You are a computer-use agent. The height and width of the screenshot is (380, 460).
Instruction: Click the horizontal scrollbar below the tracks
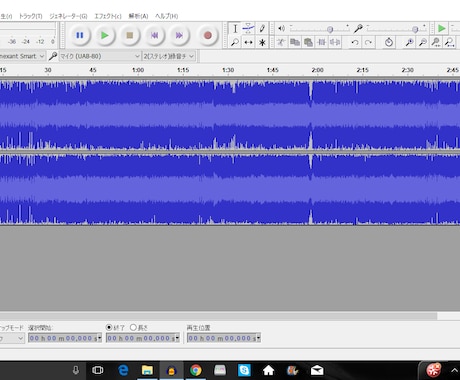coord(218,315)
